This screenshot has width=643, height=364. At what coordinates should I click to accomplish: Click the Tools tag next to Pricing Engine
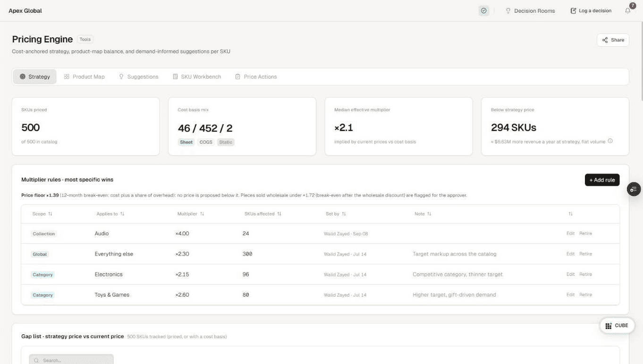85,40
